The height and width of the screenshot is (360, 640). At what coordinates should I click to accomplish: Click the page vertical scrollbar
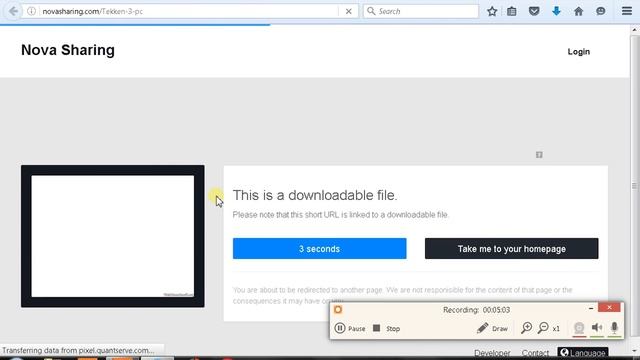pyautogui.click(x=635, y=186)
